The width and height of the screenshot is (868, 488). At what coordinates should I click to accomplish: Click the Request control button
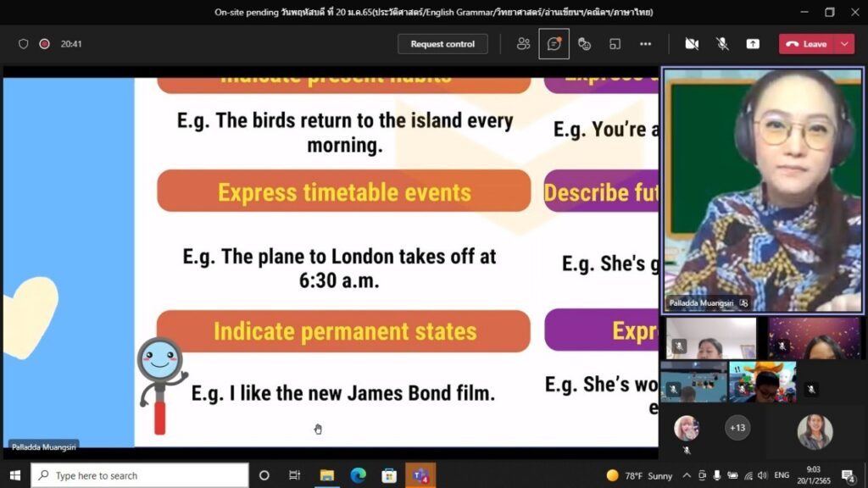pyautogui.click(x=442, y=44)
